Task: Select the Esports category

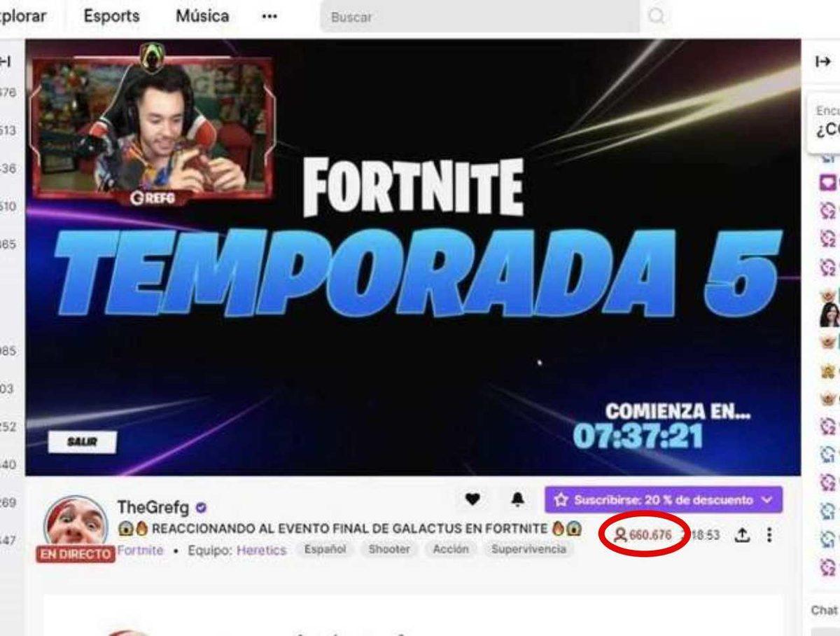Action: tap(112, 15)
